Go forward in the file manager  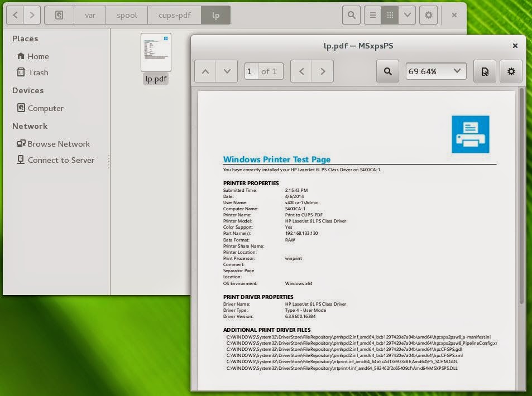pos(32,15)
